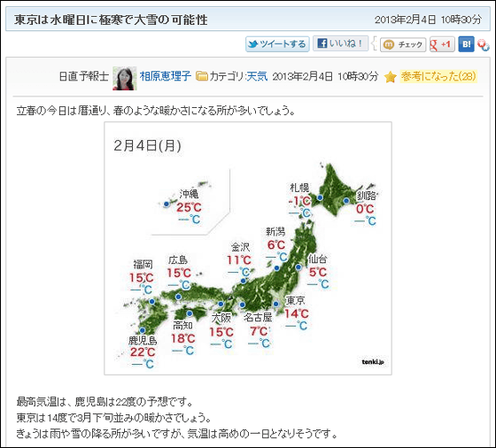Click the forecaster's profile photo
The height and width of the screenshot is (448, 496).
(x=125, y=79)
